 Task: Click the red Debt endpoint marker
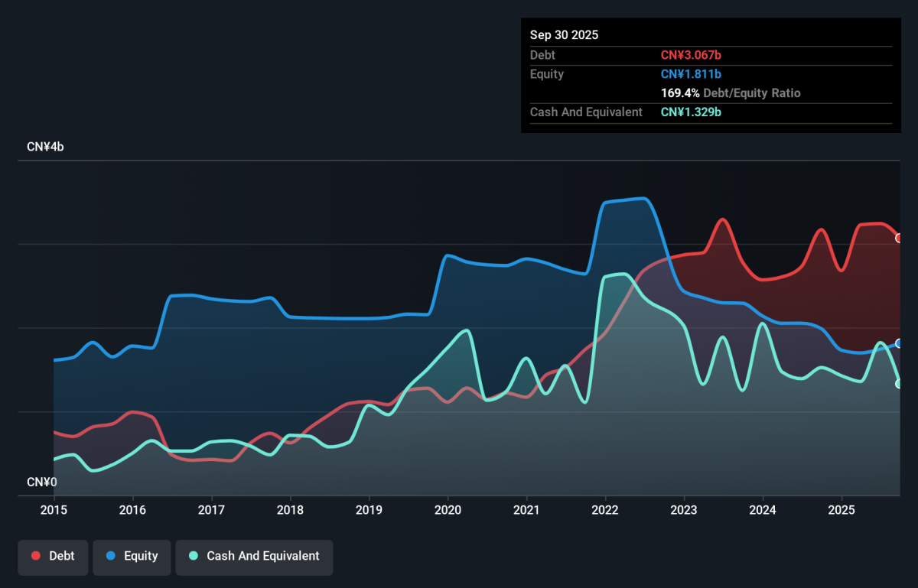point(900,239)
